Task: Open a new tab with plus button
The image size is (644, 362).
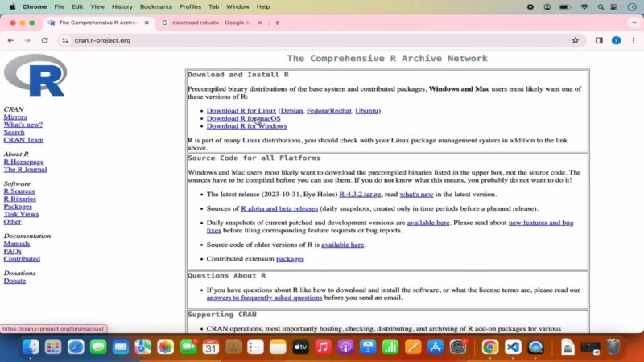Action: [x=277, y=23]
